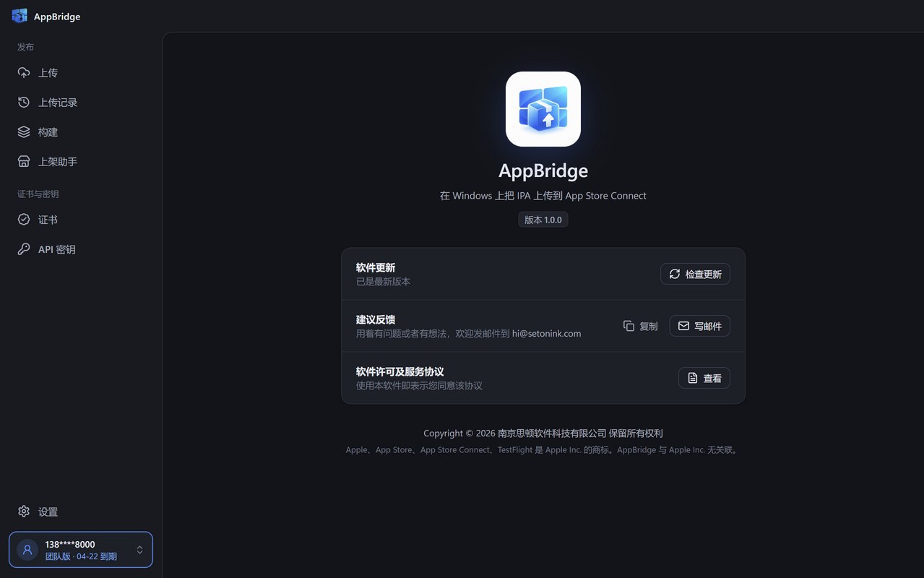
Task: Copy the feedback email with 复制
Action: 640,326
